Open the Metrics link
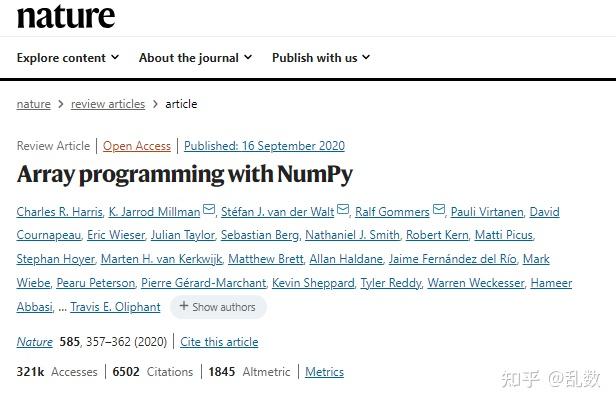This screenshot has width=616, height=405. point(324,372)
